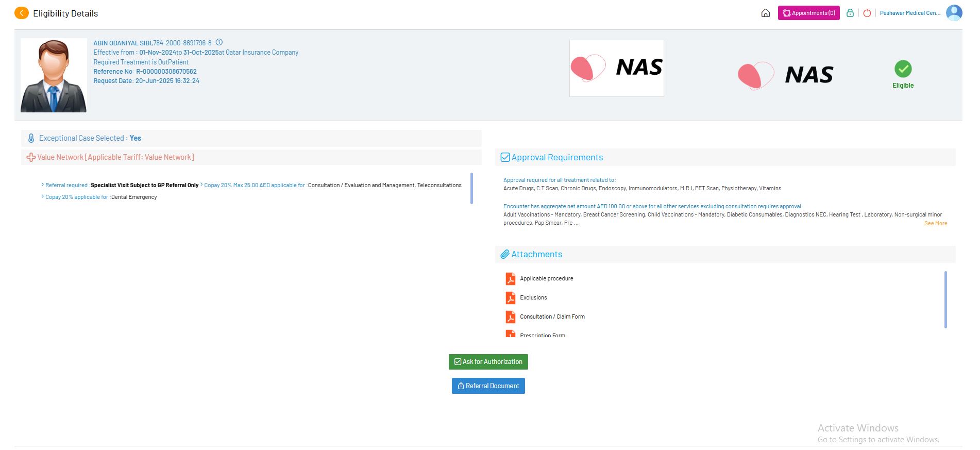Open the Referral Document
980x450 pixels.
click(x=488, y=386)
